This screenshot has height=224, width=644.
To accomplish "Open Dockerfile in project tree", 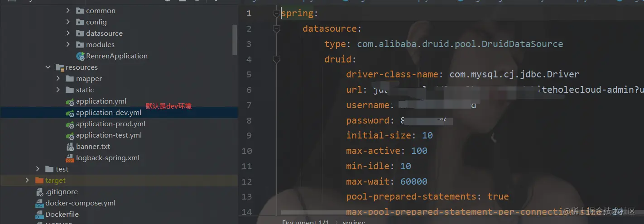I will pos(62,214).
